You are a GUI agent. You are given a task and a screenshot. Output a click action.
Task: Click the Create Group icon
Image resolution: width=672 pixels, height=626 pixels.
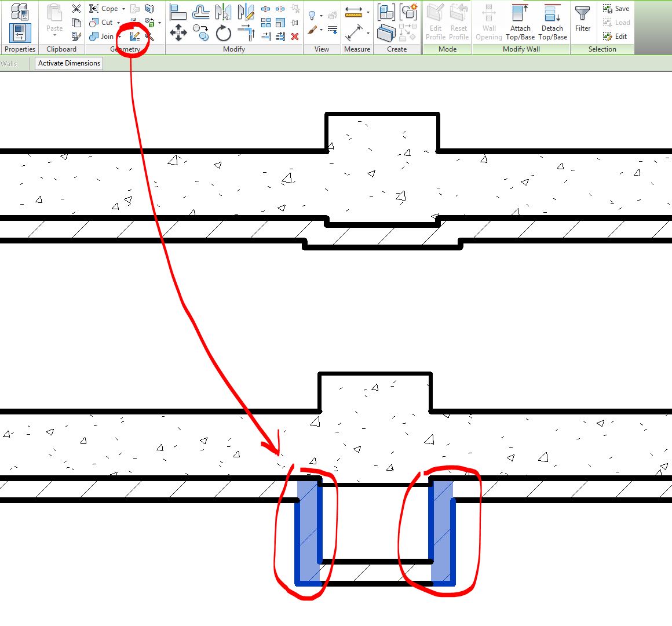pyautogui.click(x=408, y=12)
